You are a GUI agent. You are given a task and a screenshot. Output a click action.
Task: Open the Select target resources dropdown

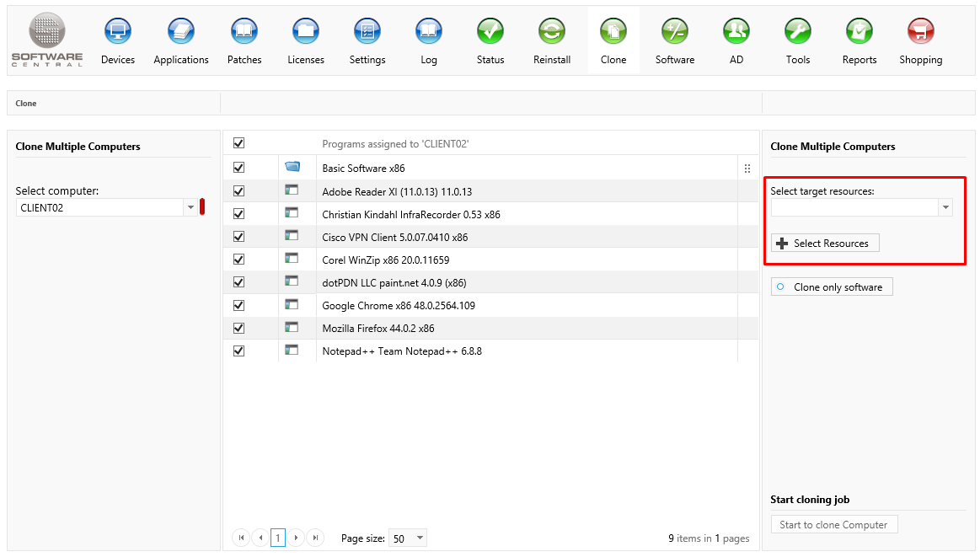click(x=945, y=207)
